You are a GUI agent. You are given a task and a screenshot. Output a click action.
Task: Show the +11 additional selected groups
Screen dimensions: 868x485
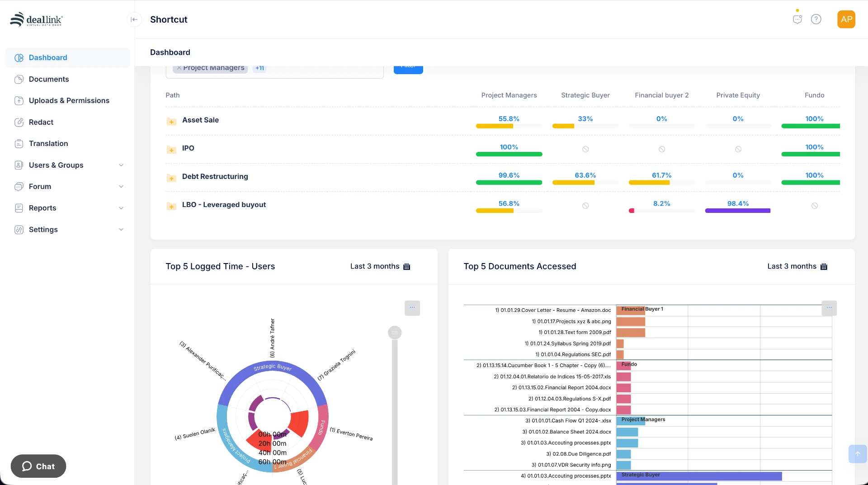click(259, 68)
